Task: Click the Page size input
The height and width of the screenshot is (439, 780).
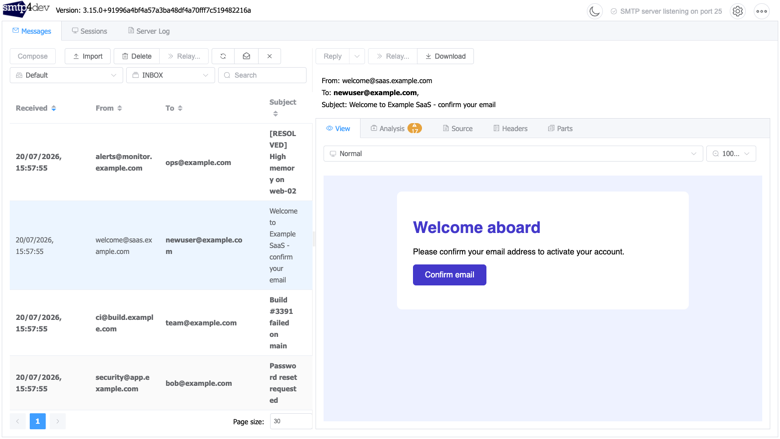Action: click(x=291, y=421)
